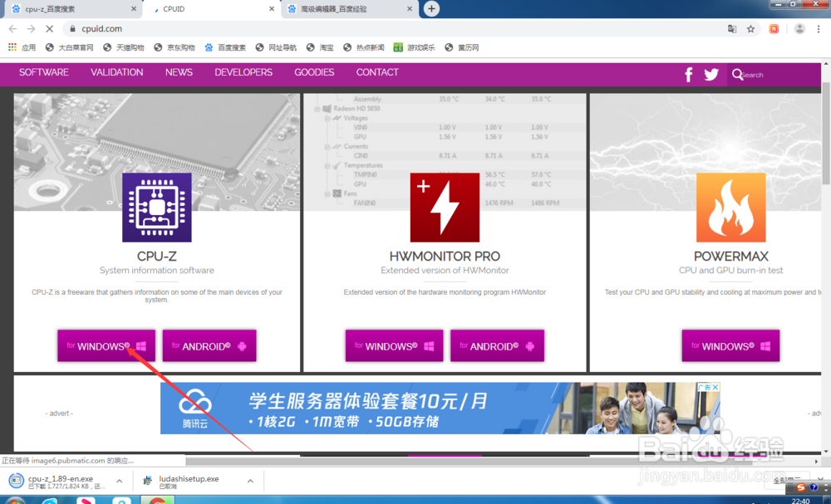Viewport: 831px width, 504px height.
Task: Open the NEWS menu item
Action: (179, 72)
